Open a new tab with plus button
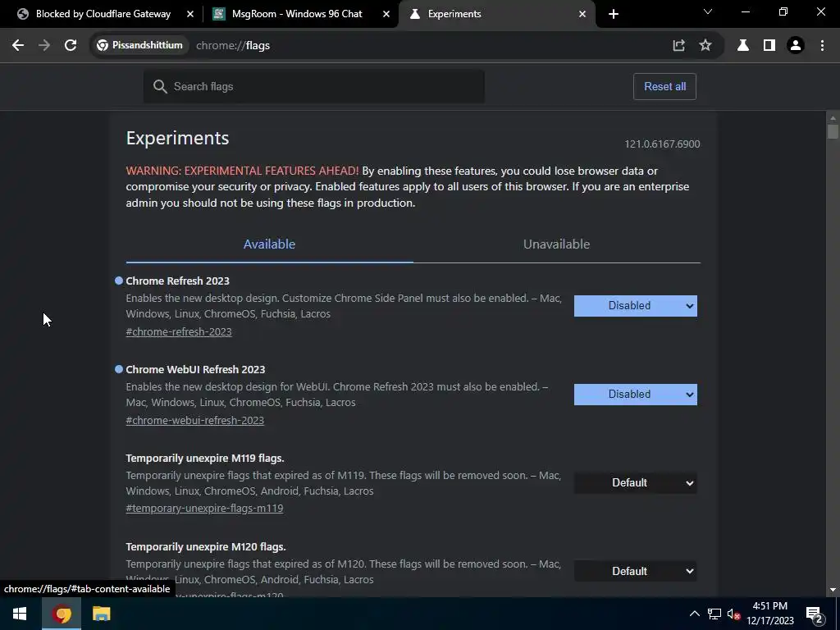Viewport: 840px width, 630px height. [614, 14]
